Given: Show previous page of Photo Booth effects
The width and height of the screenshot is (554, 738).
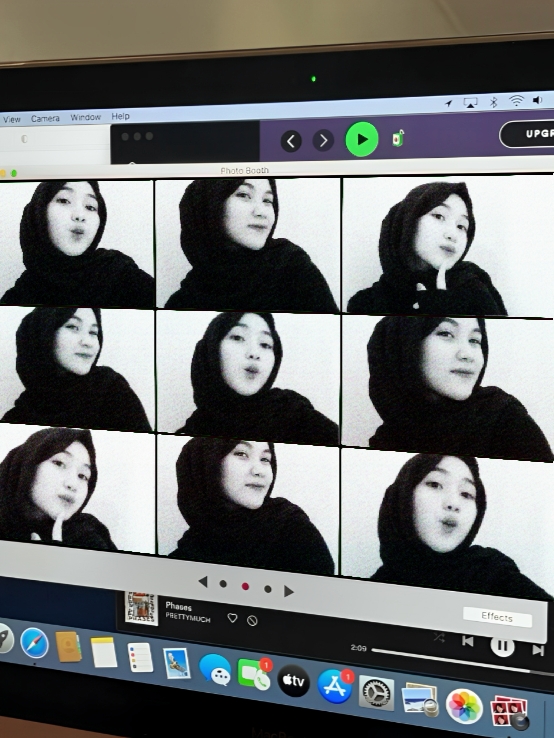Looking at the screenshot, I should (203, 582).
